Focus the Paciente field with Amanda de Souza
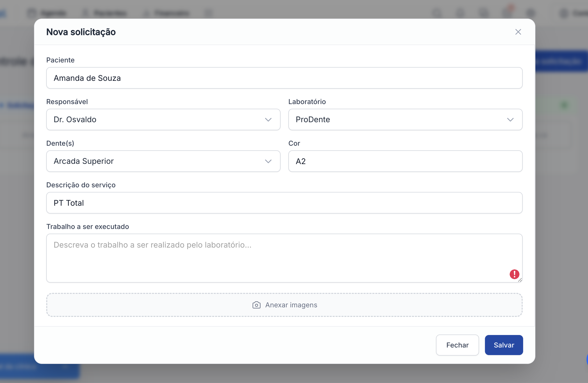Viewport: 588px width, 383px height. [284, 78]
